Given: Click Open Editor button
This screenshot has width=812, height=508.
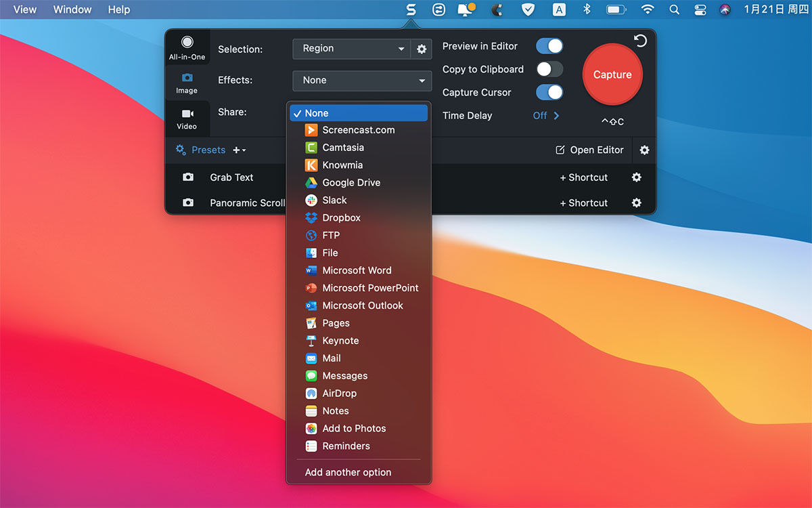Looking at the screenshot, I should point(589,150).
